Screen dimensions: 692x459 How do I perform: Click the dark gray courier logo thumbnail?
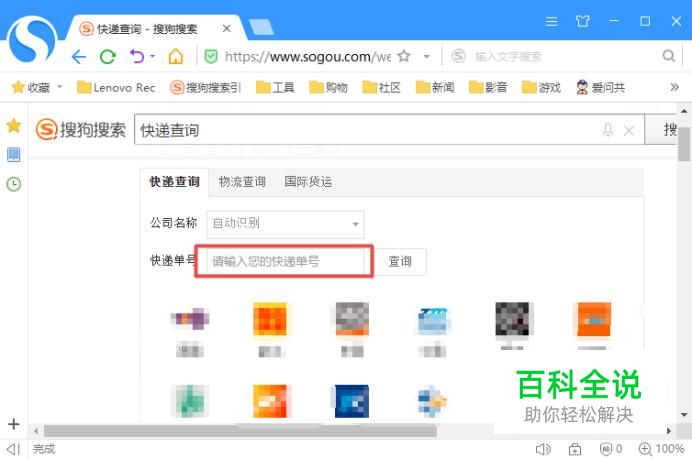click(512, 320)
